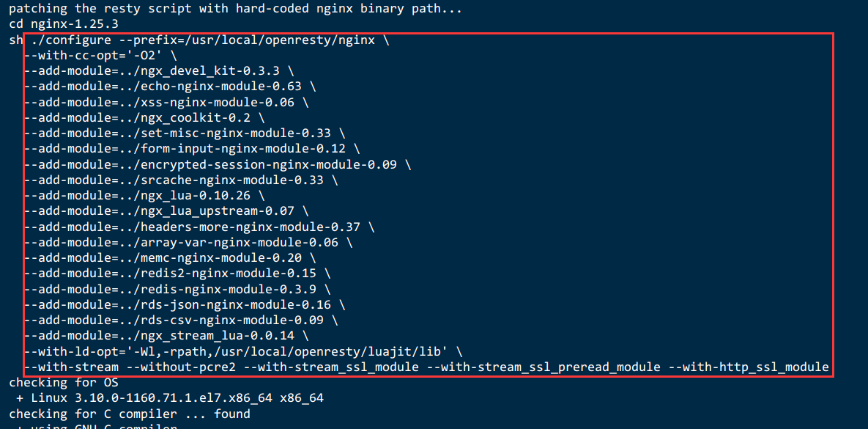Viewport: 868px width, 429px height.
Task: Click the --with-ld-opt rpath line
Action: click(243, 351)
